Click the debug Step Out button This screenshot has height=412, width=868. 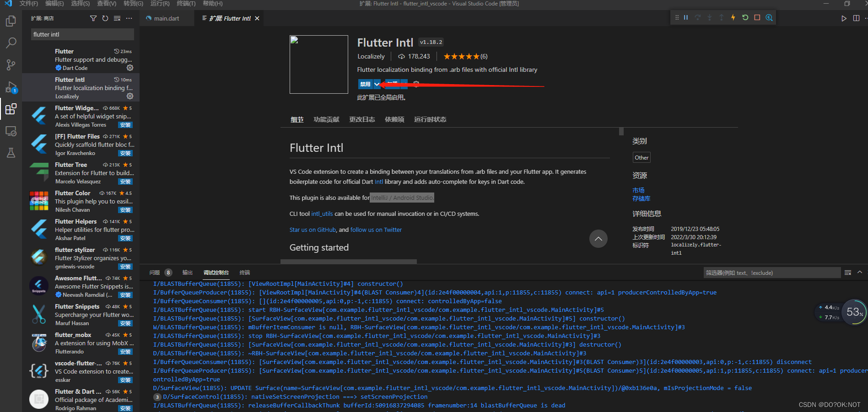tap(722, 17)
